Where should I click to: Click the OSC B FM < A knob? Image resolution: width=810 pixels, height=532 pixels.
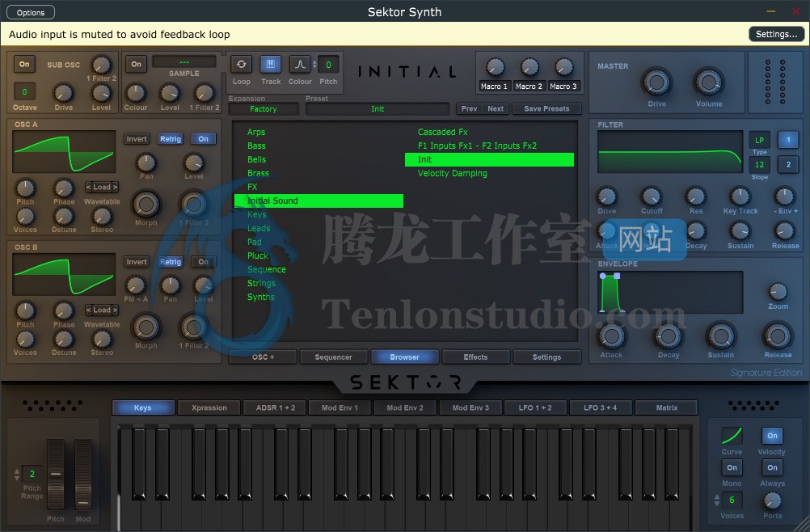click(x=135, y=285)
